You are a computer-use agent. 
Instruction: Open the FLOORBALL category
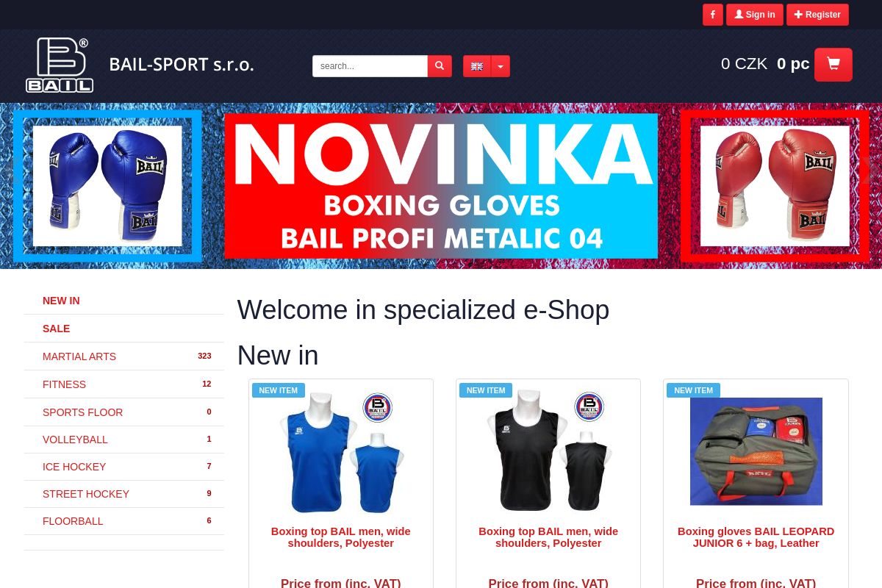pyautogui.click(x=124, y=521)
